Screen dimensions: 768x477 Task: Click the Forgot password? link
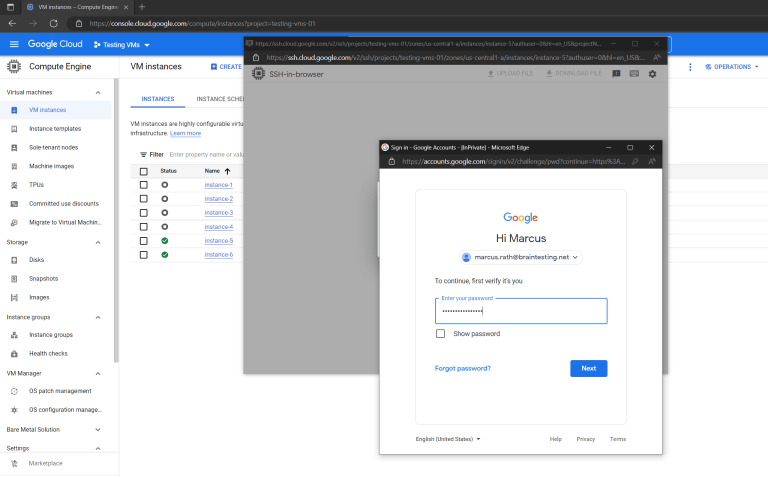click(x=463, y=369)
